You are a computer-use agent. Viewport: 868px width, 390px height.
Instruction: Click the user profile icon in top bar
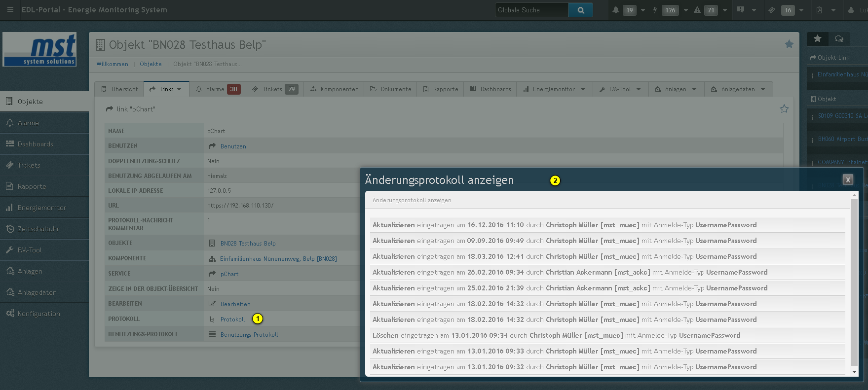pos(851,10)
